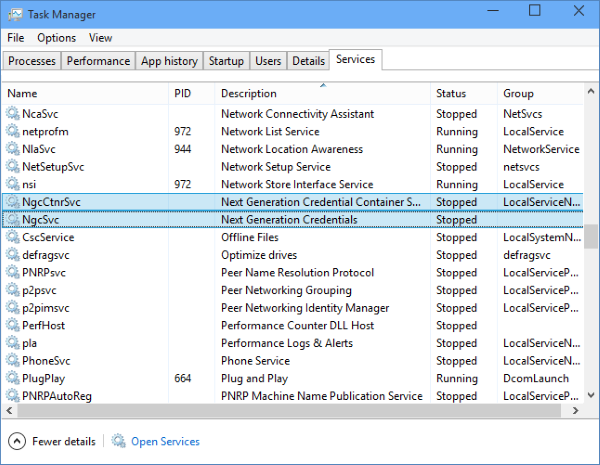The height and width of the screenshot is (465, 600).
Task: Click the netprofm service gear icon
Action: pos(13,132)
